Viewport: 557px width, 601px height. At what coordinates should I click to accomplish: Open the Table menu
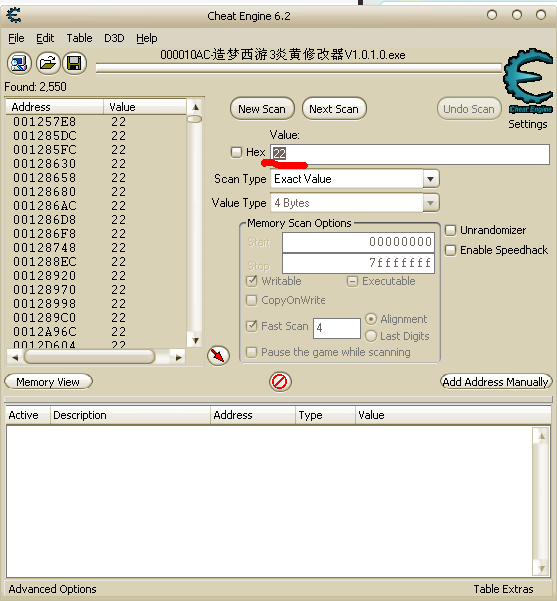coord(79,38)
